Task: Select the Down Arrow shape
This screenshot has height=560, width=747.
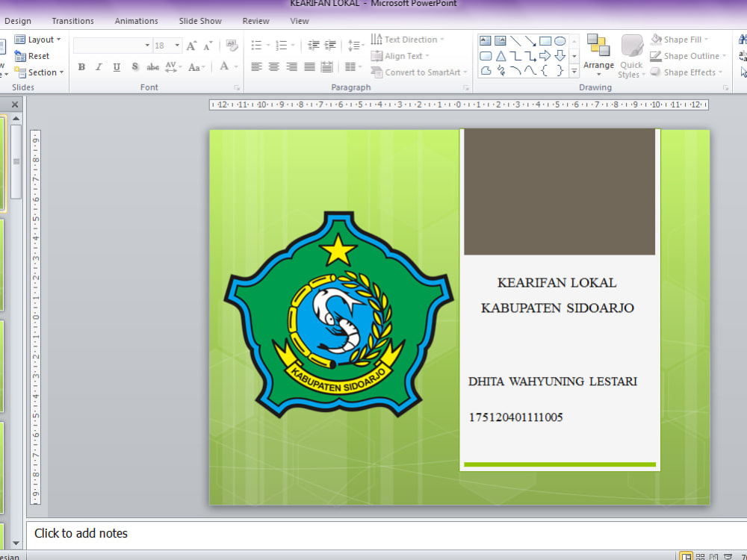Action: 560,56
